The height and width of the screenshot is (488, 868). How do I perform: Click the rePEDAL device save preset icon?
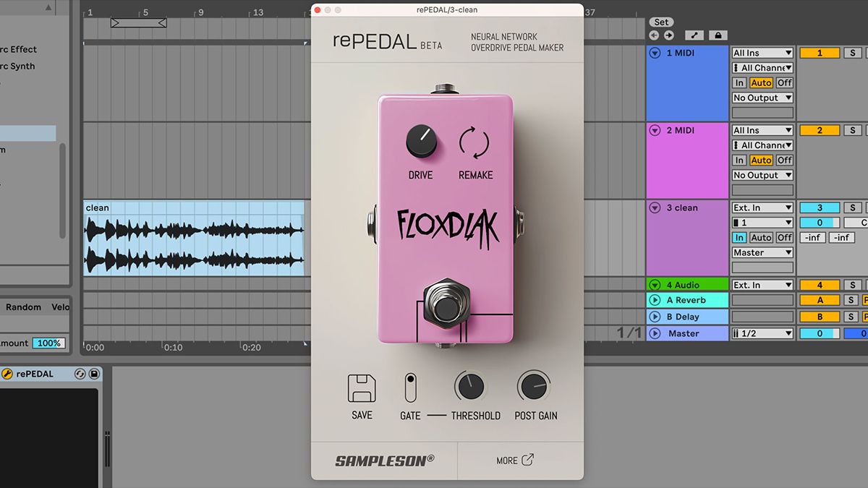coord(94,374)
